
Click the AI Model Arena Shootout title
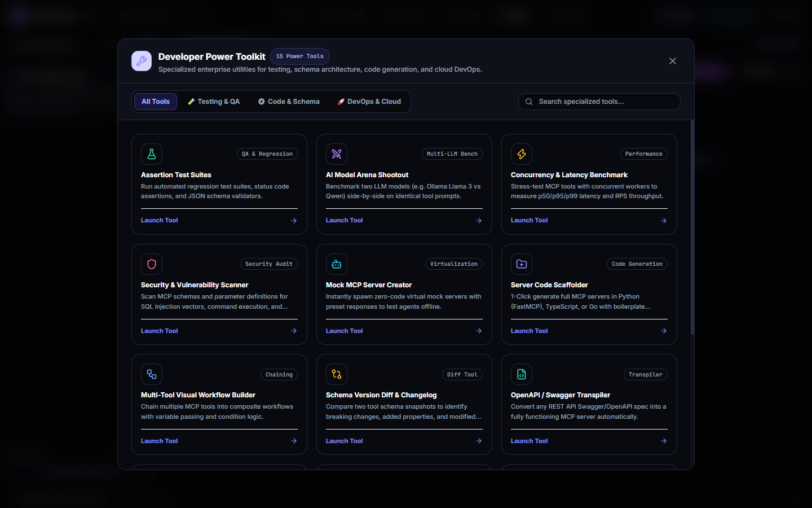pos(367,175)
